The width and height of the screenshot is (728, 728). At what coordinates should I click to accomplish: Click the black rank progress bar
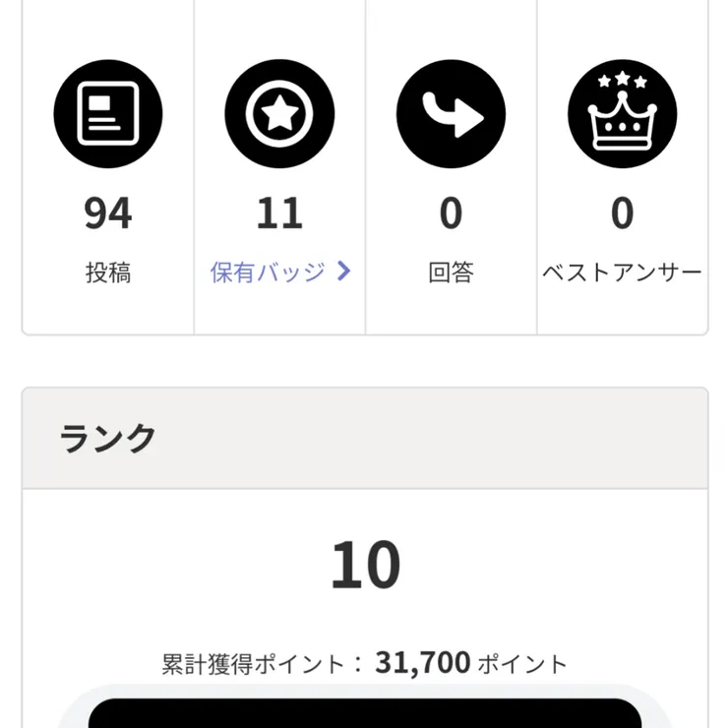pyautogui.click(x=365, y=712)
